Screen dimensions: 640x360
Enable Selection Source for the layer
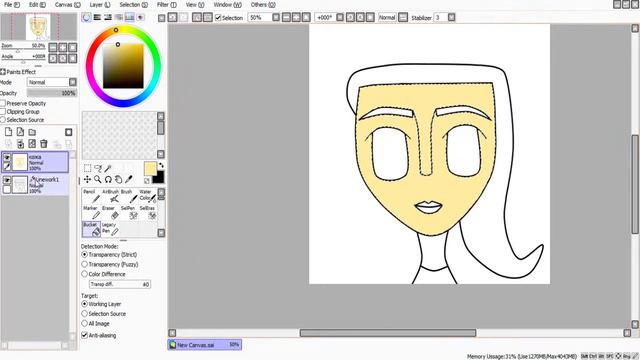(x=3, y=120)
